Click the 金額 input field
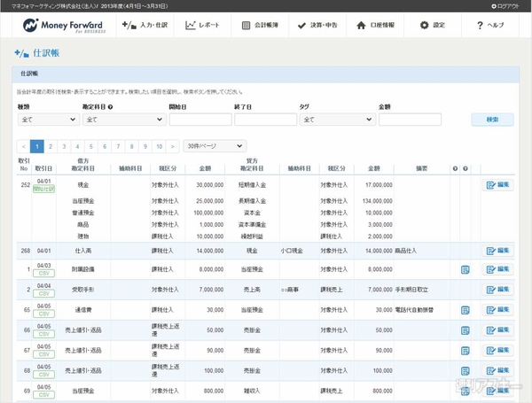 click(x=409, y=119)
